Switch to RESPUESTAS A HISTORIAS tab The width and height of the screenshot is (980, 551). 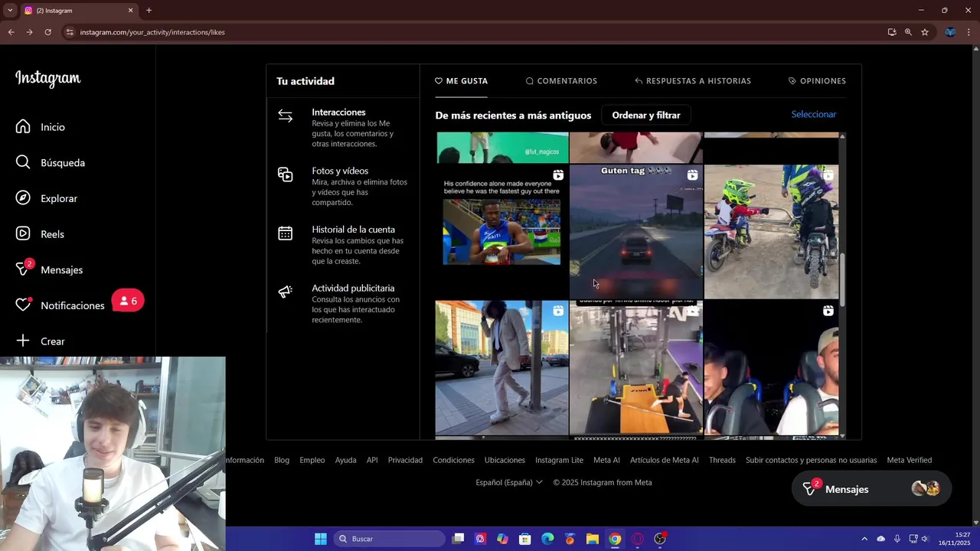[x=693, y=81]
